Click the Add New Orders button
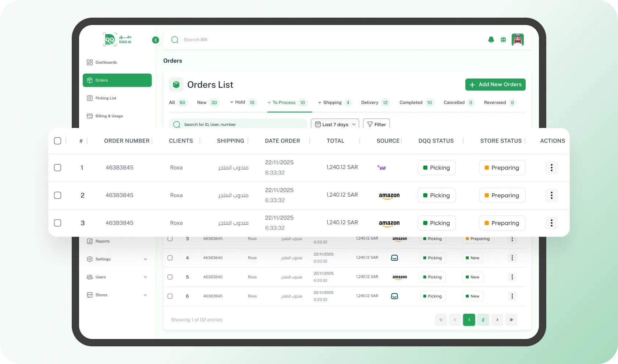Image resolution: width=618 pixels, height=364 pixels. pos(495,85)
